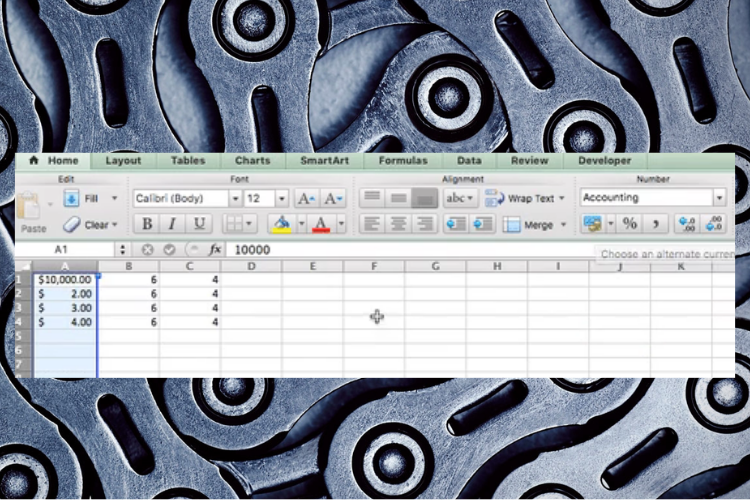The image size is (750, 500).
Task: Switch to the Home tab
Action: pyautogui.click(x=63, y=160)
